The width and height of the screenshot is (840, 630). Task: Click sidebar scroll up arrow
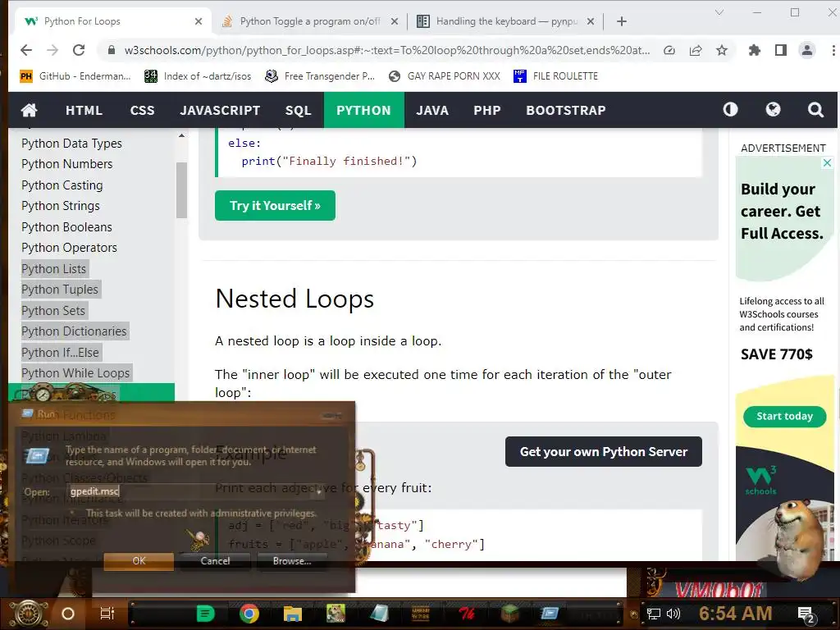click(181, 135)
